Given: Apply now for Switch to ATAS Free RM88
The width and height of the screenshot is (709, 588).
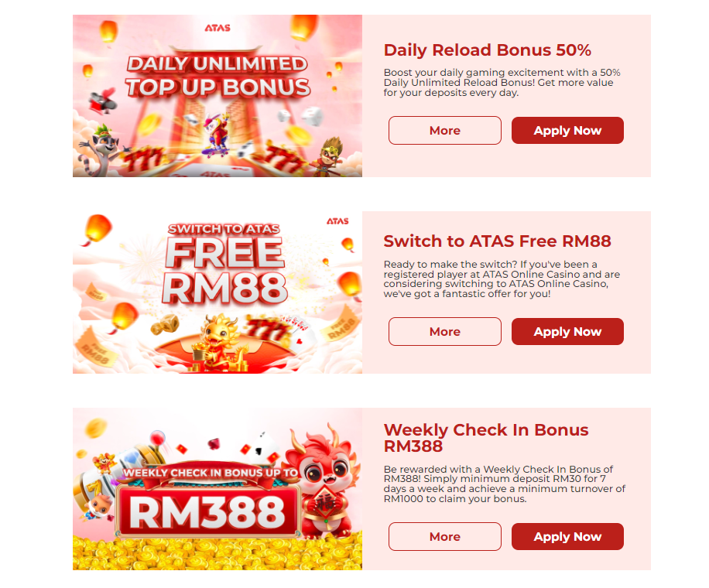Looking at the screenshot, I should (567, 332).
